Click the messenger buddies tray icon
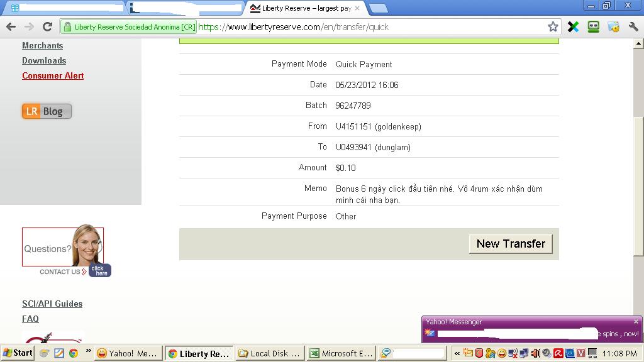Viewport: 644px width, 362px height. point(491,353)
